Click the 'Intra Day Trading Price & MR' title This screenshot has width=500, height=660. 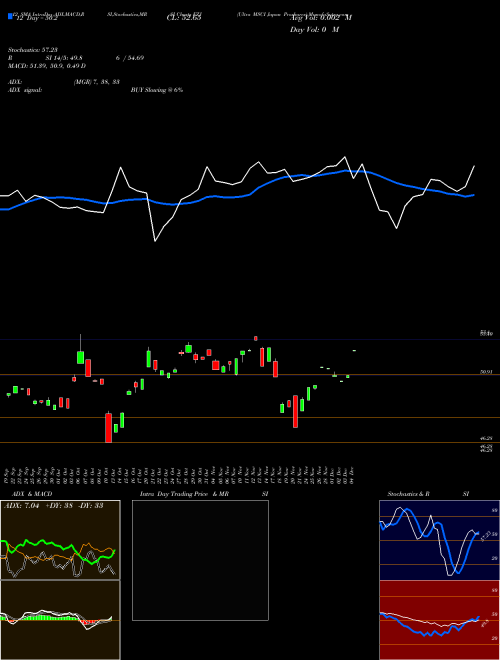[x=184, y=494]
